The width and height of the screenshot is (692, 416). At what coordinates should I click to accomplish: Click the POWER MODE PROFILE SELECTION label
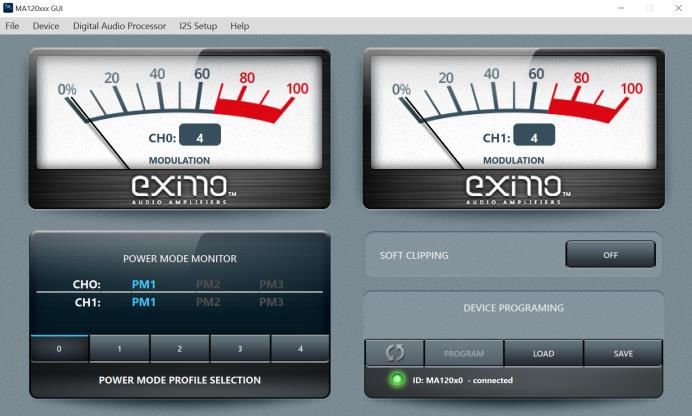click(180, 380)
